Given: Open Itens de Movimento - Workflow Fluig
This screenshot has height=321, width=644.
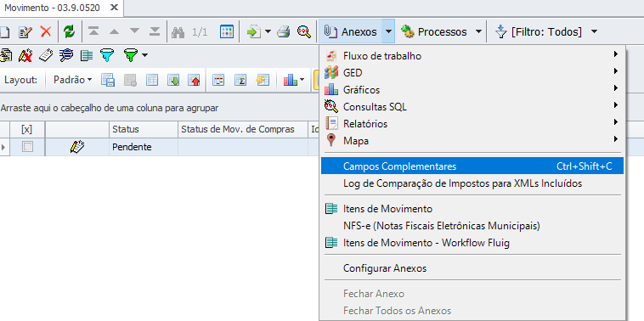Looking at the screenshot, I should pos(472,243).
